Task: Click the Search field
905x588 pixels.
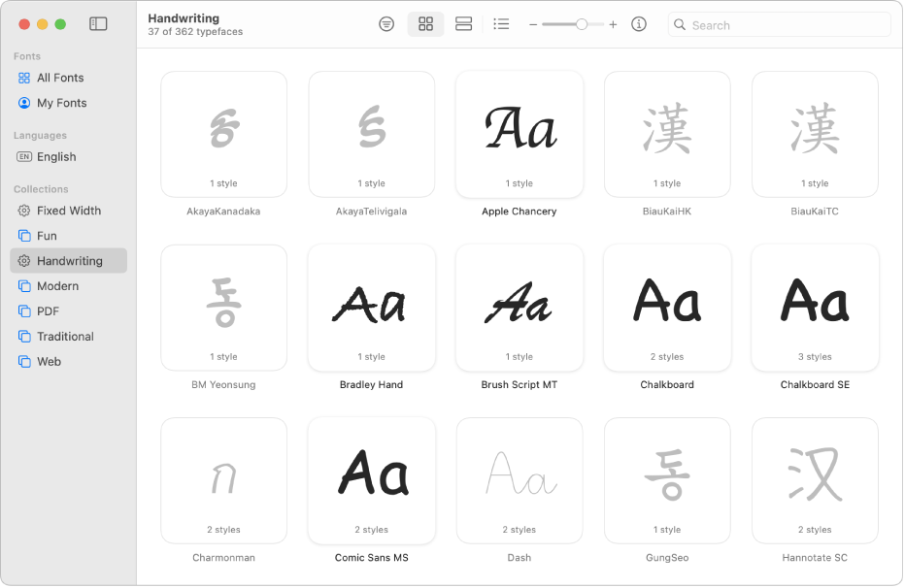Action: (x=779, y=25)
